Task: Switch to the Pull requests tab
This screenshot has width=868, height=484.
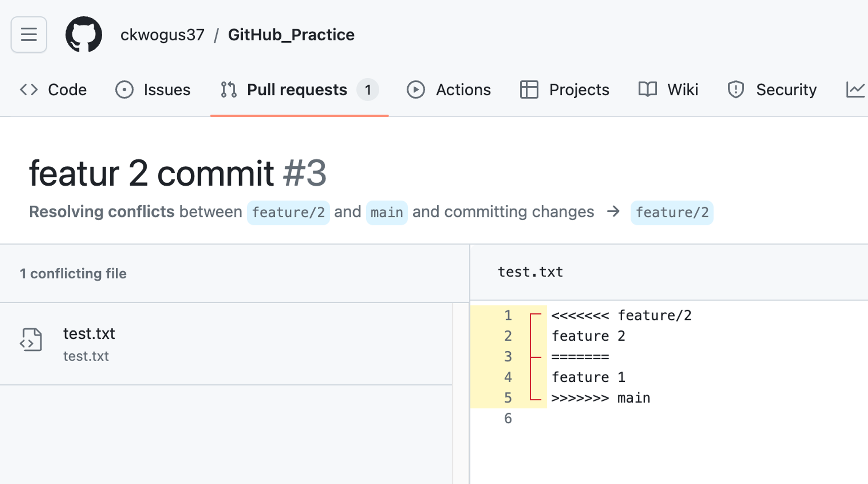Action: (296, 89)
